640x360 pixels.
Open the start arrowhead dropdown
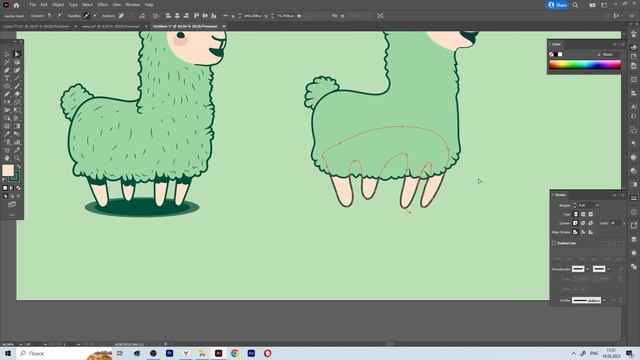[x=588, y=269]
